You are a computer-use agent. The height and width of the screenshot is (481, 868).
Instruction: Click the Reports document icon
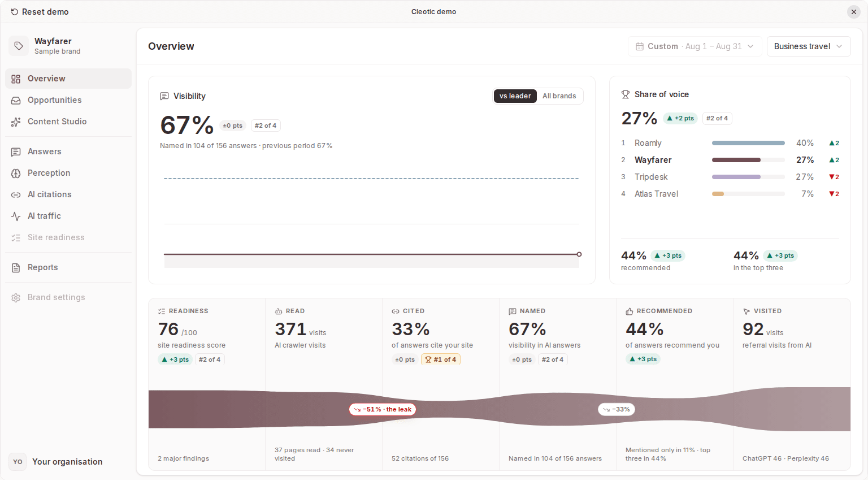click(16, 268)
